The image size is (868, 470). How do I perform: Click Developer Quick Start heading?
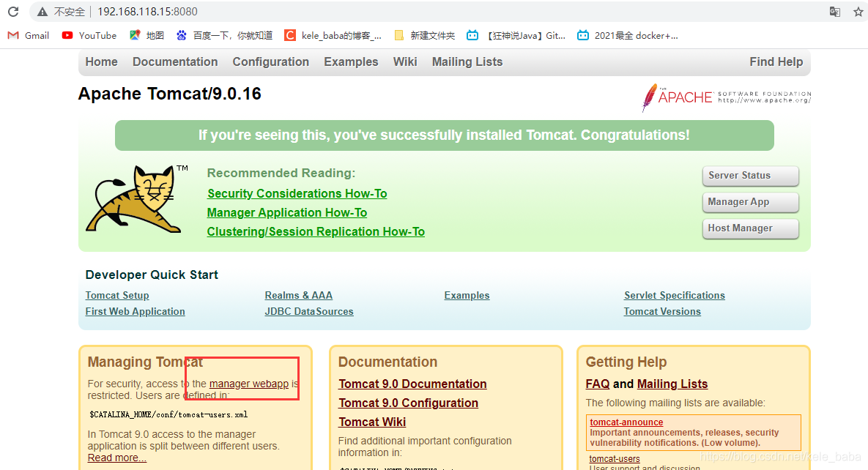[152, 275]
